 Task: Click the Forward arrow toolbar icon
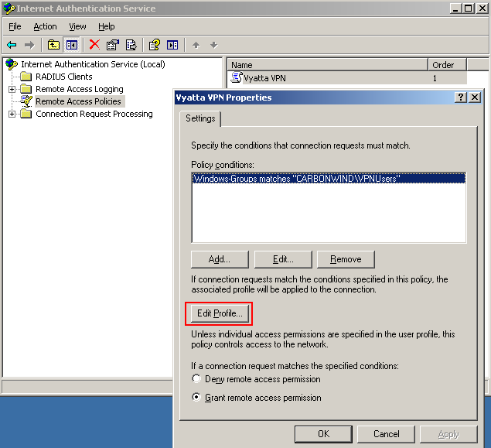[x=29, y=45]
